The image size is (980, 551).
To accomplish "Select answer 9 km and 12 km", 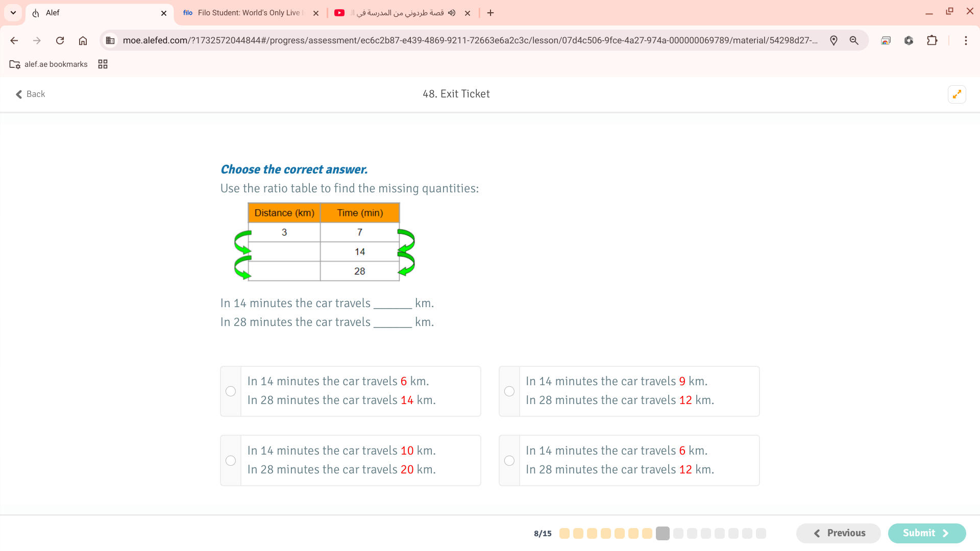I will coord(509,391).
